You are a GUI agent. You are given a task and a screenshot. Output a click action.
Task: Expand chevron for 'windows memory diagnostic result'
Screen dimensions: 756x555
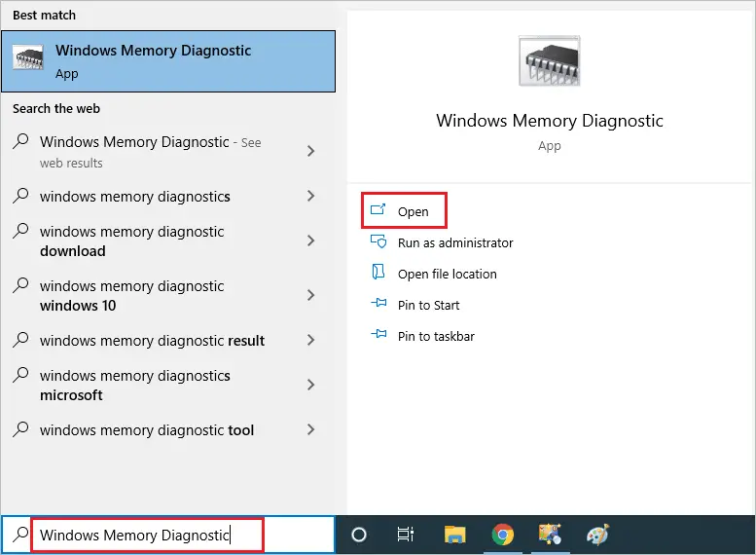click(311, 340)
